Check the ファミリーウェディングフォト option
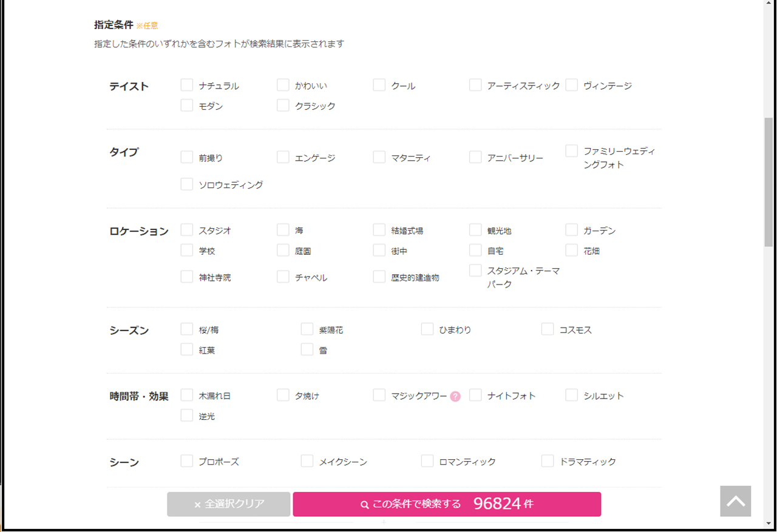Image resolution: width=777 pixels, height=532 pixels. (572, 150)
